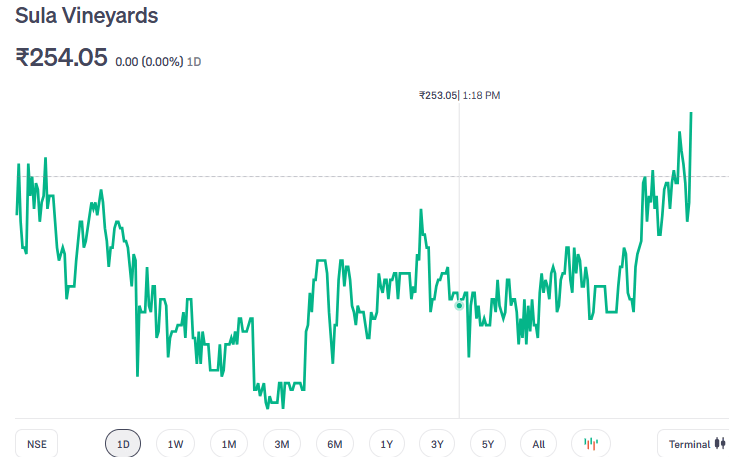
Task: Select the 1W time range
Action: click(176, 444)
